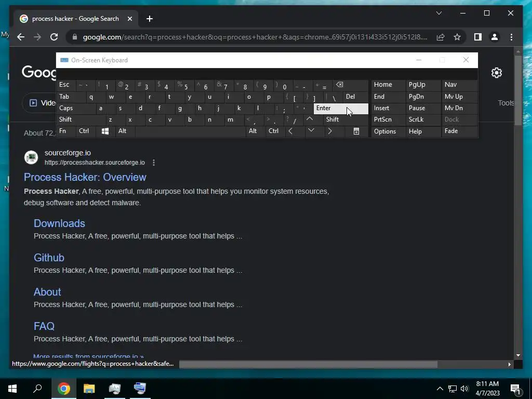Open Windows taskbar search
This screenshot has height=399, width=532.
[37, 389]
